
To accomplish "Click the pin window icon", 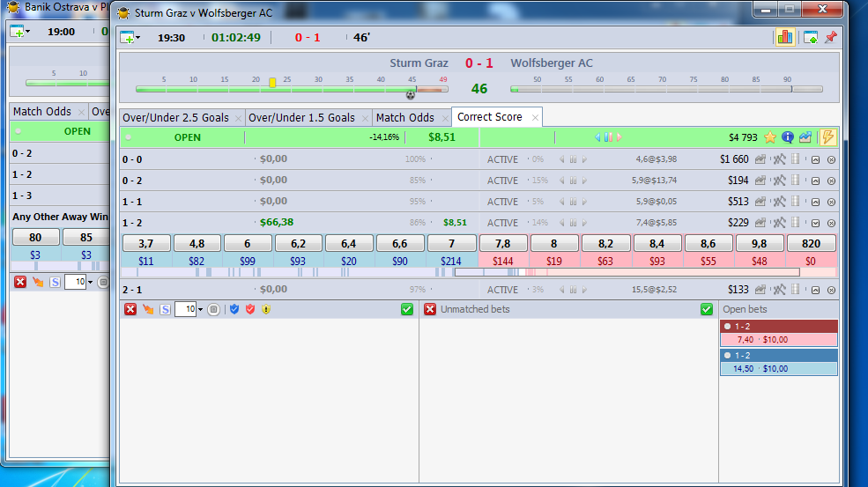I will click(x=830, y=37).
